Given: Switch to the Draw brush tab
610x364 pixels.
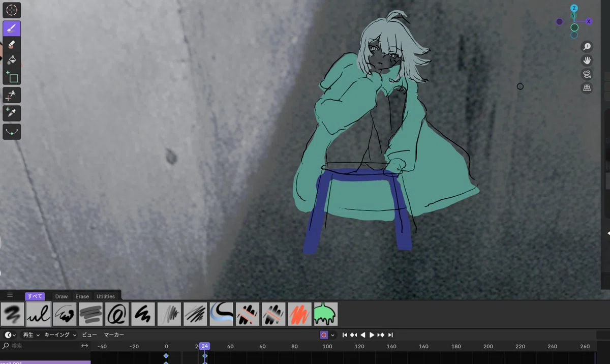Looking at the screenshot, I should coord(62,296).
